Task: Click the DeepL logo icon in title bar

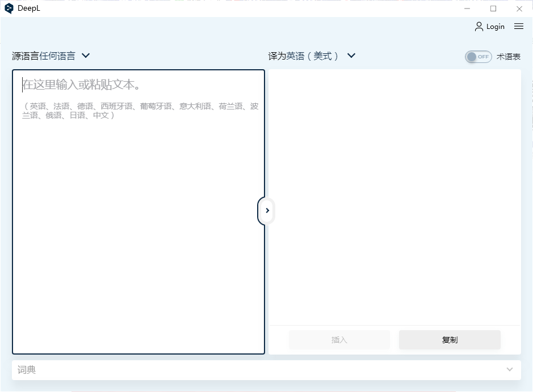Action: (9, 8)
